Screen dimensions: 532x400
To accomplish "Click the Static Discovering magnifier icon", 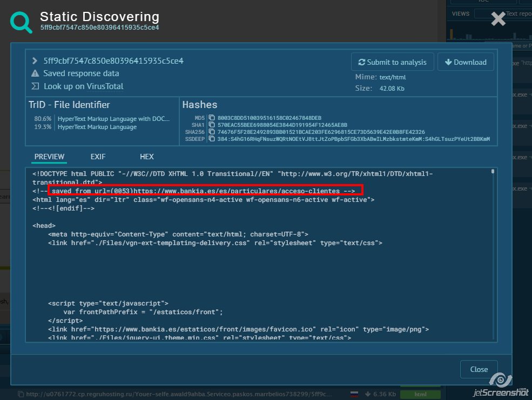I will [x=21, y=22].
